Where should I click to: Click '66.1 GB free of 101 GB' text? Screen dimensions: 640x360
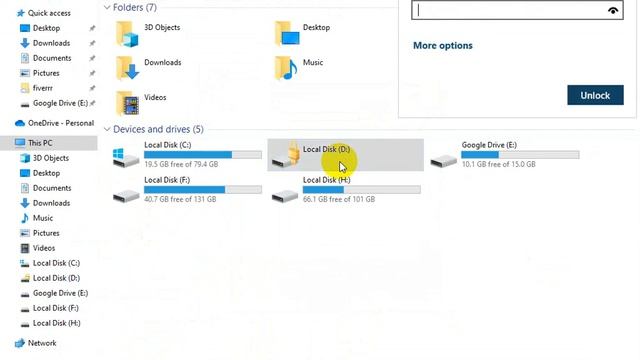pos(339,199)
